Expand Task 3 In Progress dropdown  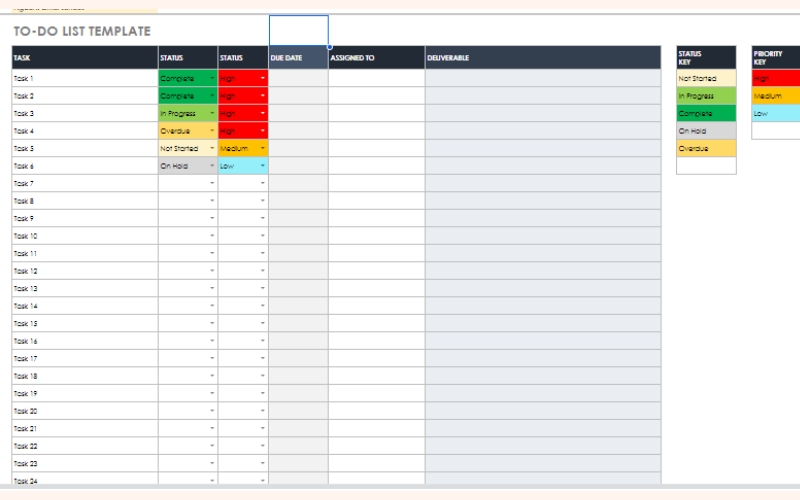[x=212, y=113]
